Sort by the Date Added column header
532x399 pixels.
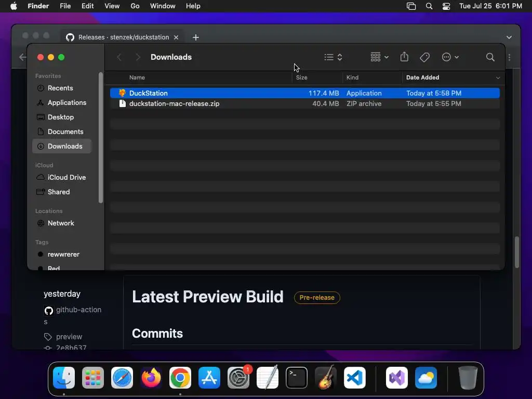[x=422, y=77]
